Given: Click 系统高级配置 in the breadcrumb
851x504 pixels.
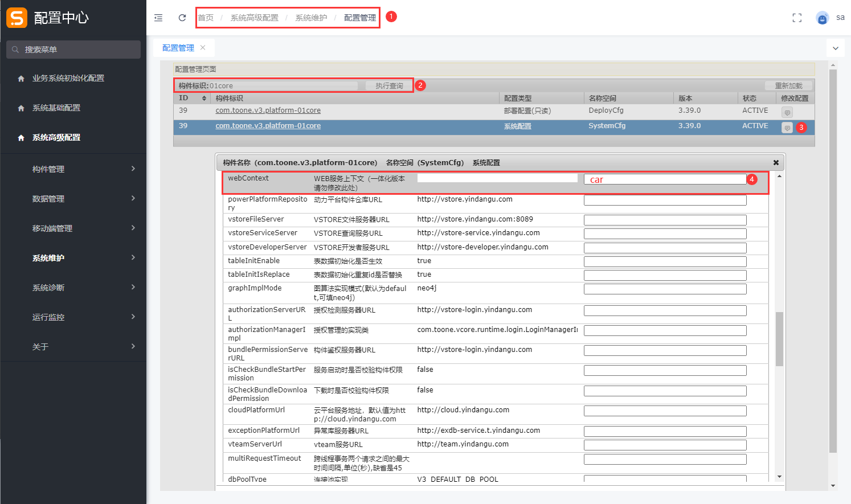Looking at the screenshot, I should pyautogui.click(x=255, y=18).
